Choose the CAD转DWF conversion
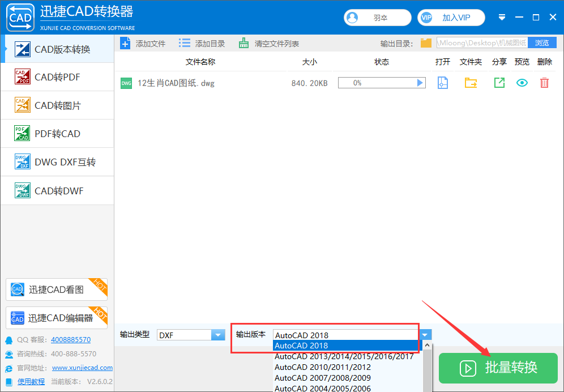The height and width of the screenshot is (392, 564). (x=58, y=190)
